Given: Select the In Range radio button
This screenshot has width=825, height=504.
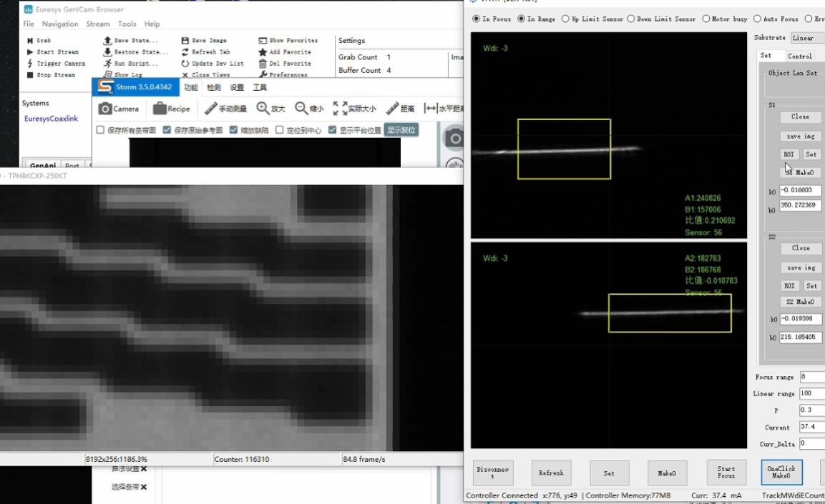Looking at the screenshot, I should click(x=521, y=19).
